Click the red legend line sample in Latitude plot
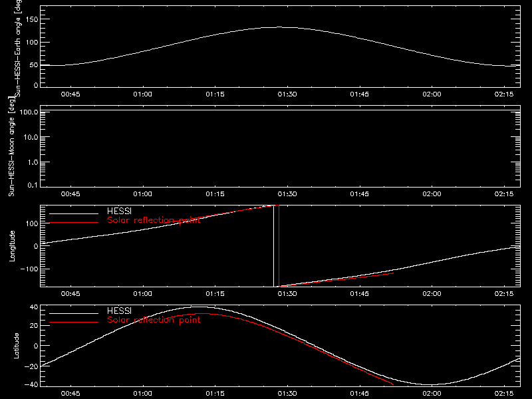 pyautogui.click(x=74, y=322)
